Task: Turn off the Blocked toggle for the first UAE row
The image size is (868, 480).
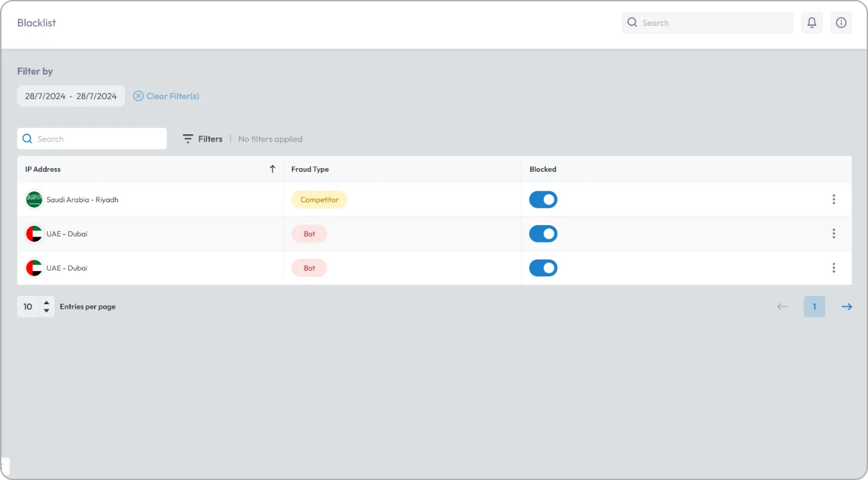Action: (543, 234)
